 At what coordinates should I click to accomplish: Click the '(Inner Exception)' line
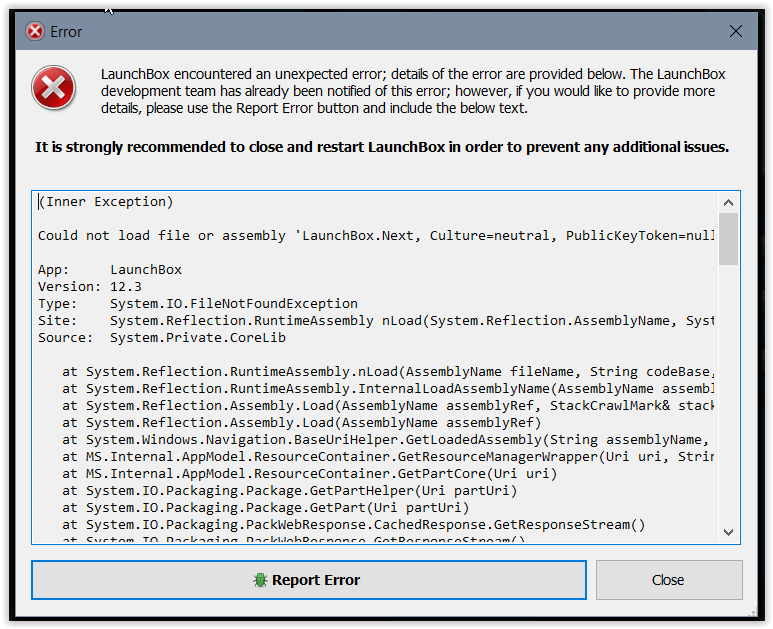point(106,202)
